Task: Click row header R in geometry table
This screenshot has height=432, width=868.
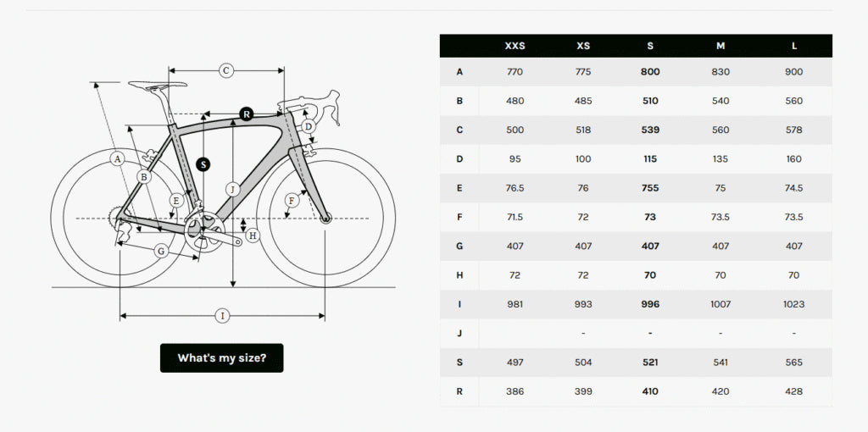Action: [459, 391]
